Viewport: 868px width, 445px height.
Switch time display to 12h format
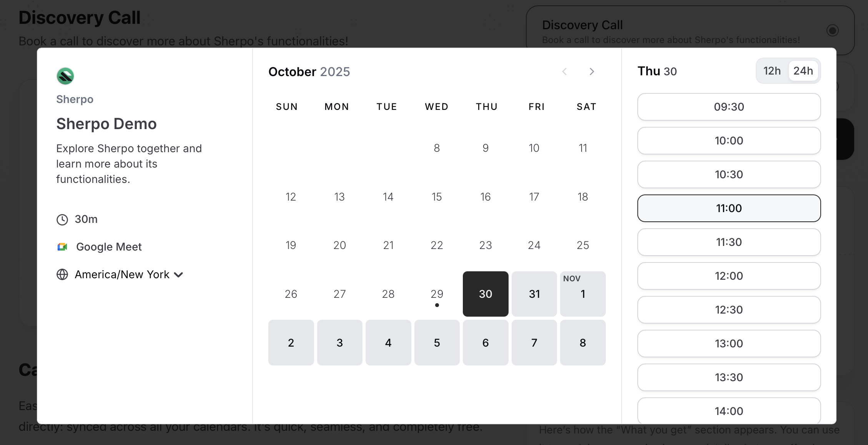pos(772,71)
